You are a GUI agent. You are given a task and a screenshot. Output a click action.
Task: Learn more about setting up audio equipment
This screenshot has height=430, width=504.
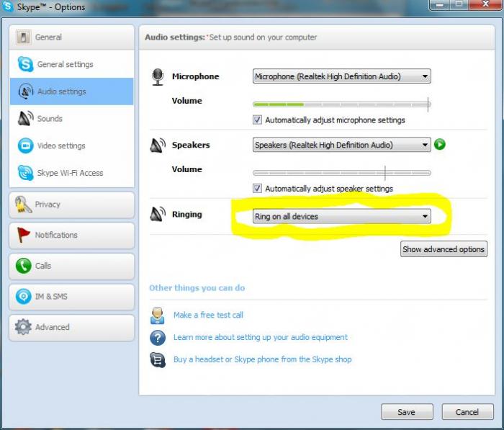pos(261,337)
